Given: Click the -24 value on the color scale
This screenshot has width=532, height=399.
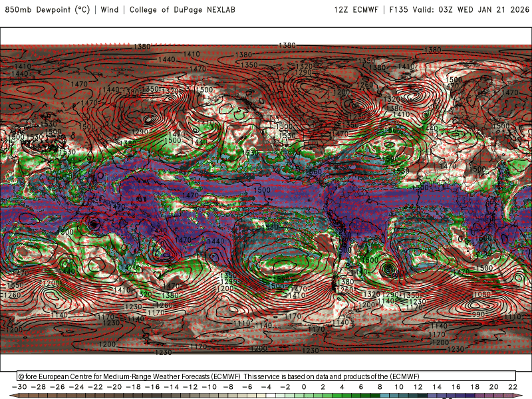Looking at the screenshot, I should 76,387.
